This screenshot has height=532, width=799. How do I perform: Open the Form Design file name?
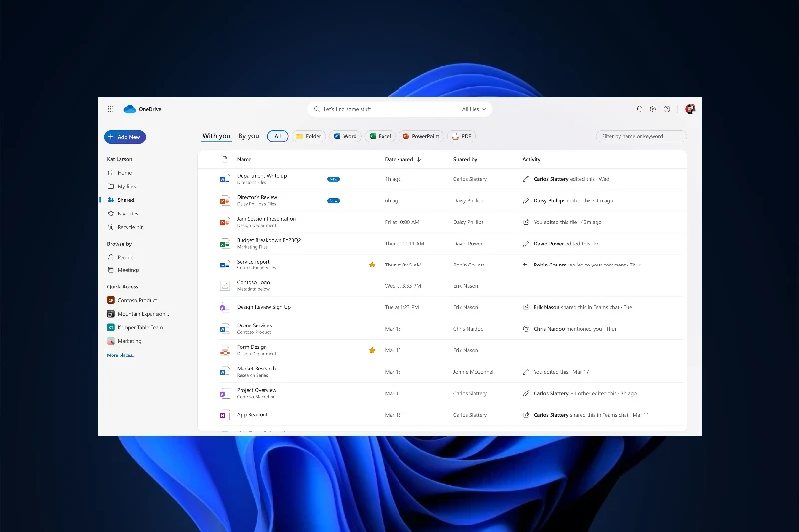tap(252, 347)
